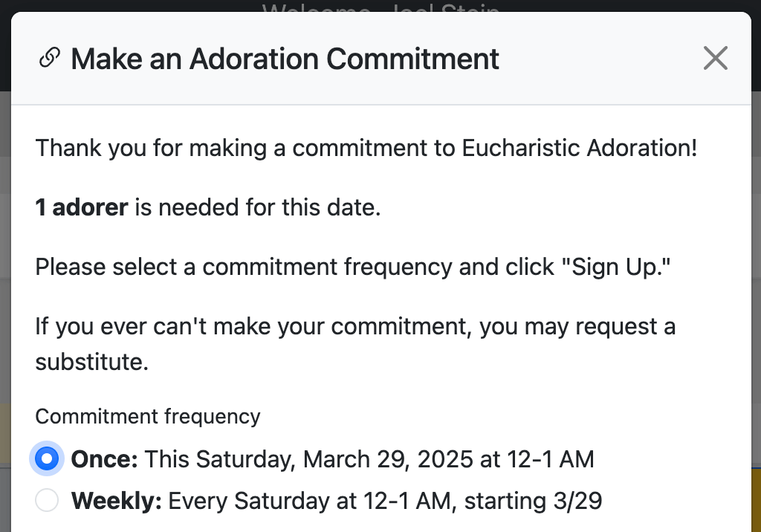Image resolution: width=761 pixels, height=532 pixels.
Task: Click the "Make an Adoration Commitment" title
Action: 285,59
